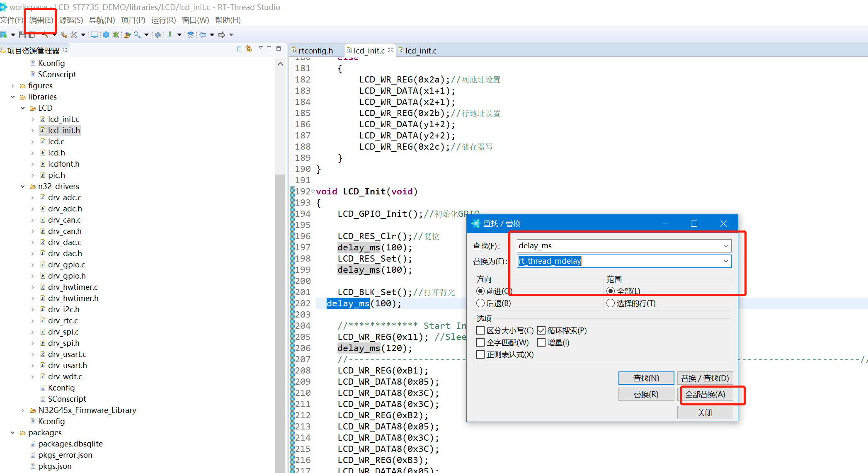Open the 导航(N) menu
The width and height of the screenshot is (868, 473).
[x=102, y=20]
